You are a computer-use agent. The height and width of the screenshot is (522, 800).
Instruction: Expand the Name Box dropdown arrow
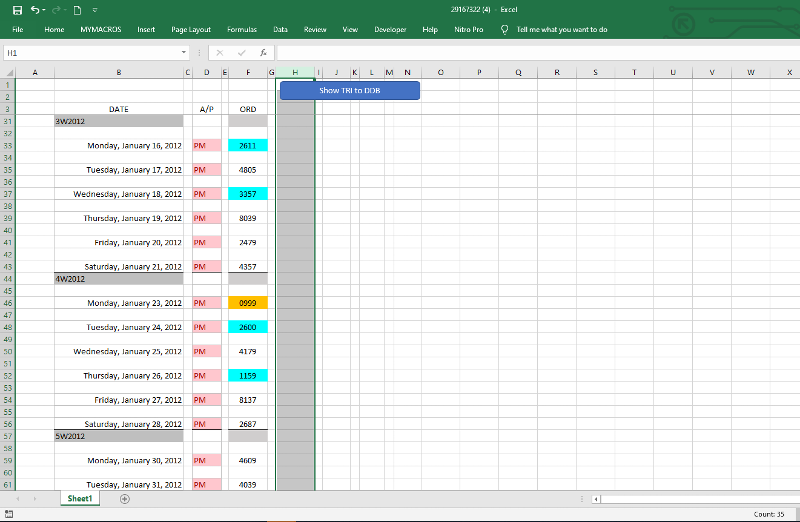(x=184, y=52)
